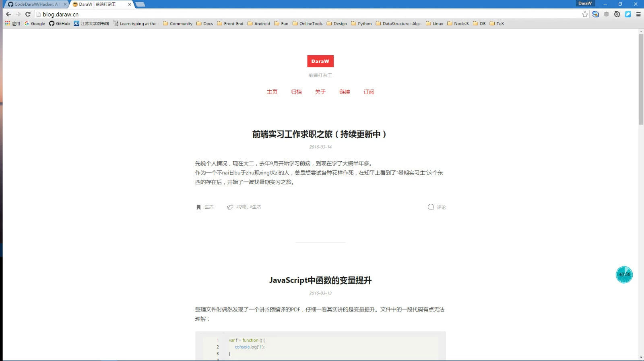
Task: Open Chrome hamburger menu
Action: (638, 14)
